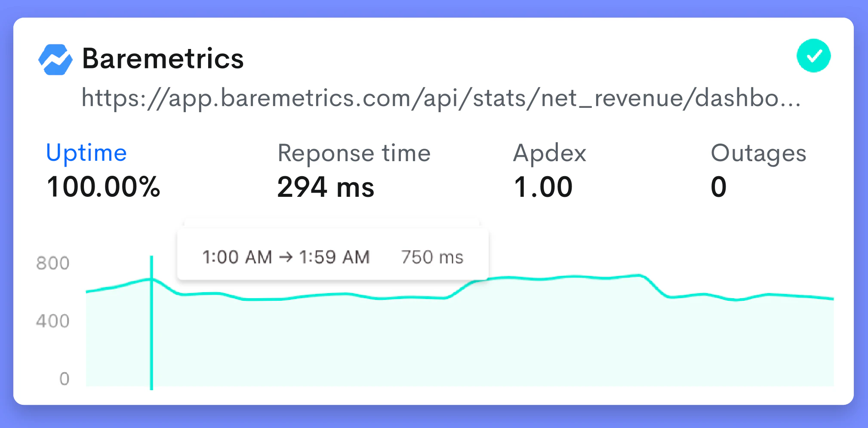Click the 400 y-axis label
Screen dimensions: 868x428
[52, 321]
